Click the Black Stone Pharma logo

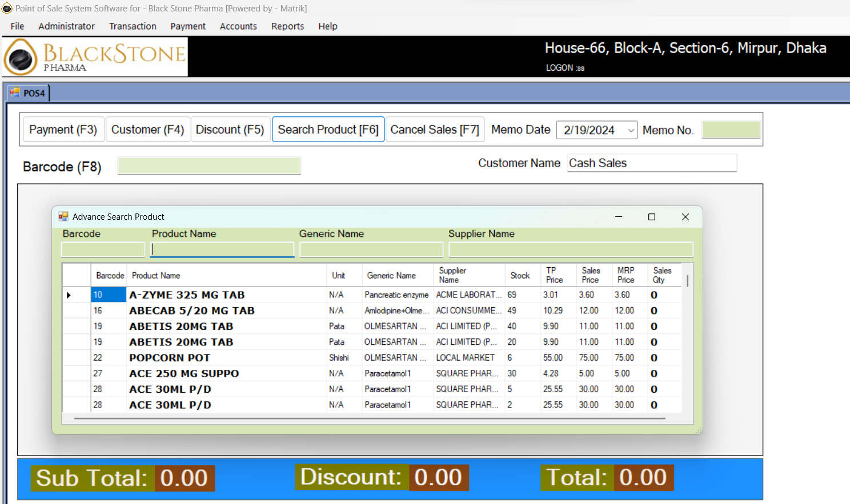tap(95, 57)
